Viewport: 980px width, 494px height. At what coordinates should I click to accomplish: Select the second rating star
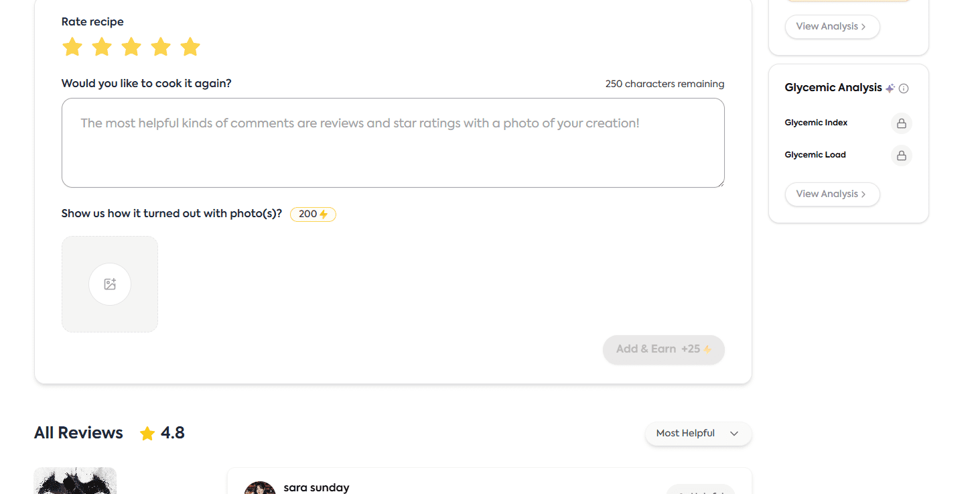click(x=102, y=47)
